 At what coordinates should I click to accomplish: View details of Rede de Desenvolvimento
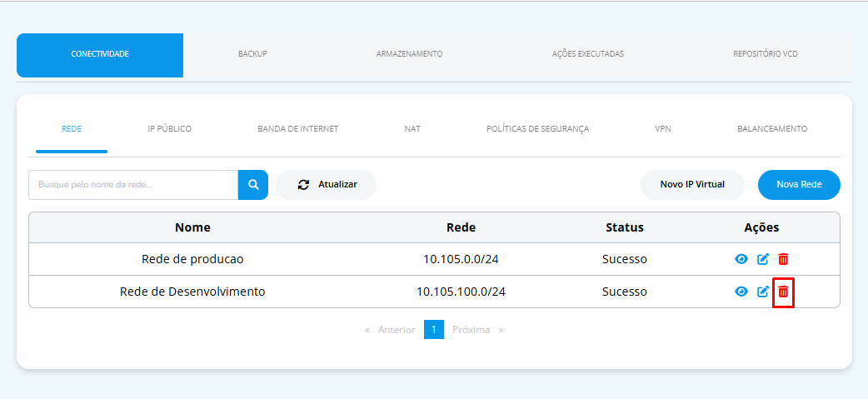click(x=741, y=292)
